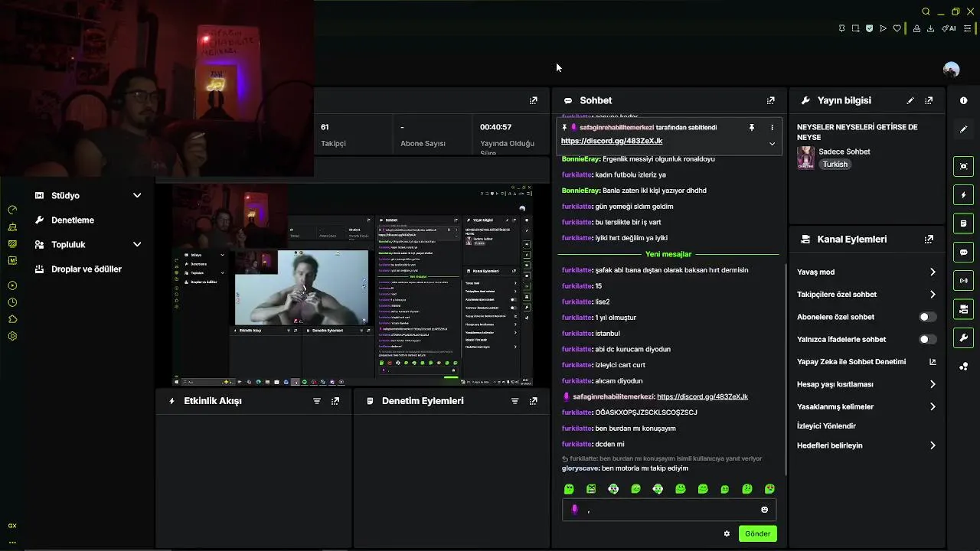Toggle Abonelere özel sohbet switch
Viewport: 980px width, 551px height.
click(927, 317)
